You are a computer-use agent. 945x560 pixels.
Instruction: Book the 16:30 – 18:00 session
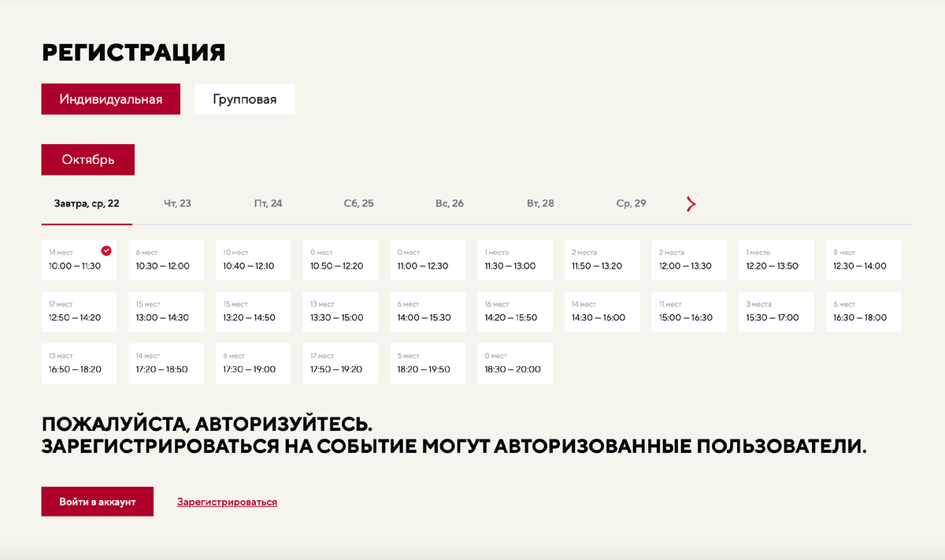point(863,311)
